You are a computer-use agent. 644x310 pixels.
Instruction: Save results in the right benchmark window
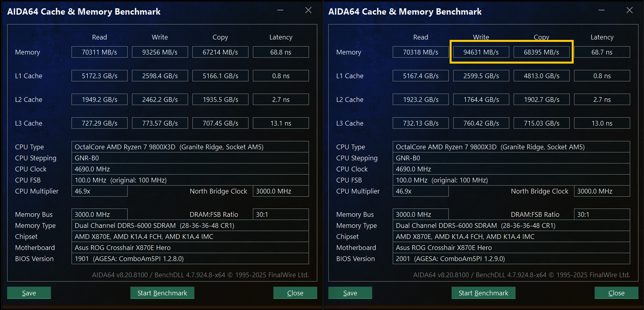pos(350,293)
